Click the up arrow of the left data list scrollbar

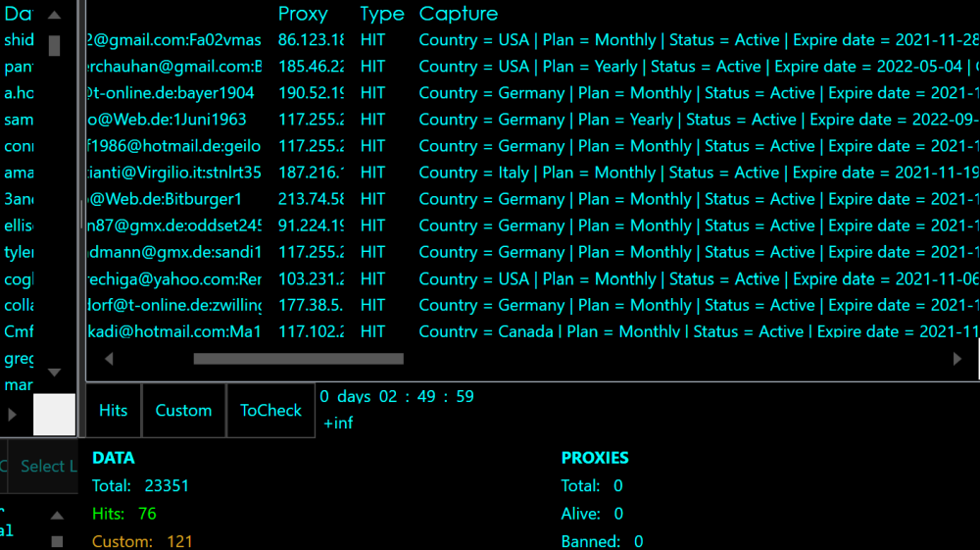(x=55, y=15)
